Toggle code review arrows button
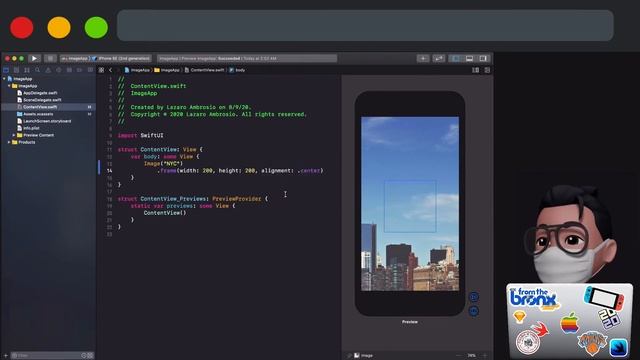Screen dimensions: 640x360 click(439, 58)
